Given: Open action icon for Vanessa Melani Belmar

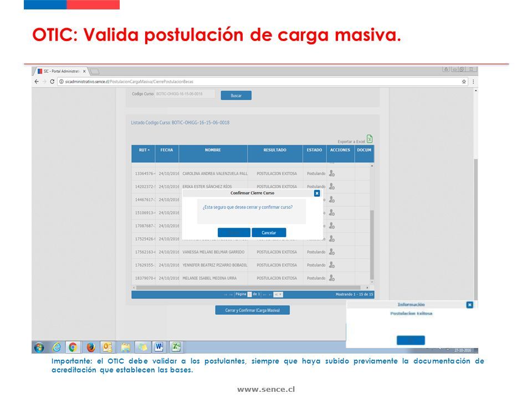Looking at the screenshot, I should pos(332,252).
